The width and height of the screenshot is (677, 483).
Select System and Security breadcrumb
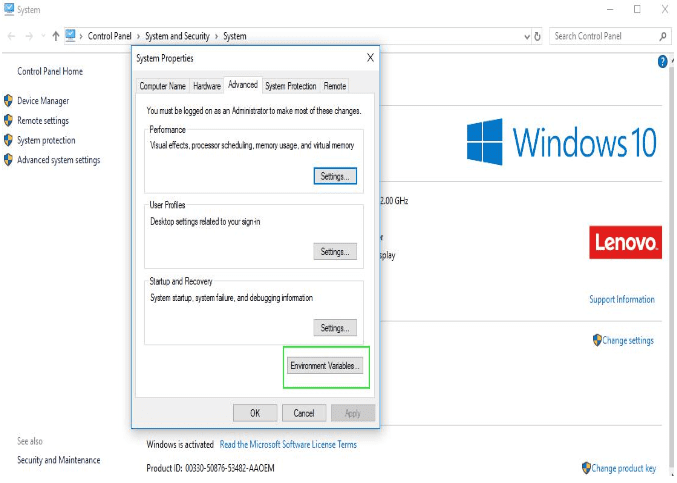[x=177, y=36]
